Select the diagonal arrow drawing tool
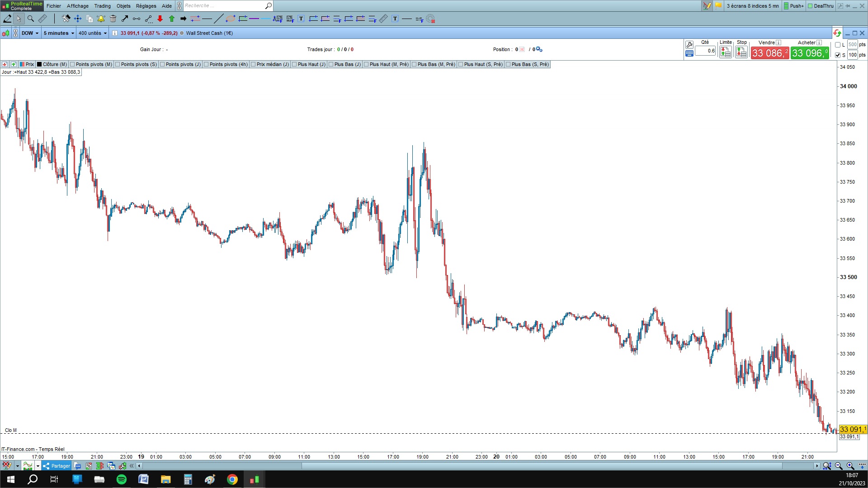 125,19
